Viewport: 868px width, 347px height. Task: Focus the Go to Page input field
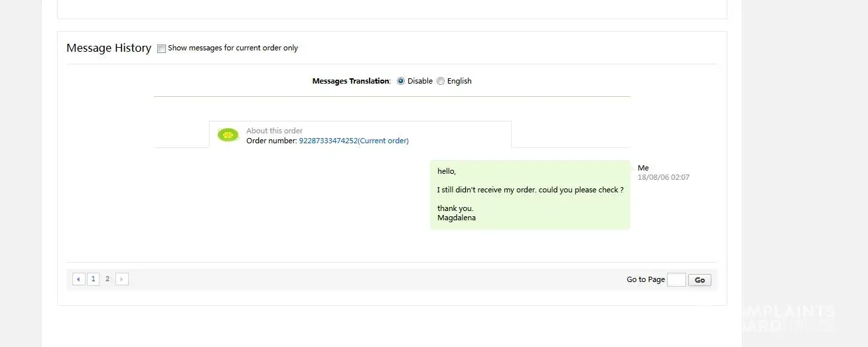click(676, 280)
